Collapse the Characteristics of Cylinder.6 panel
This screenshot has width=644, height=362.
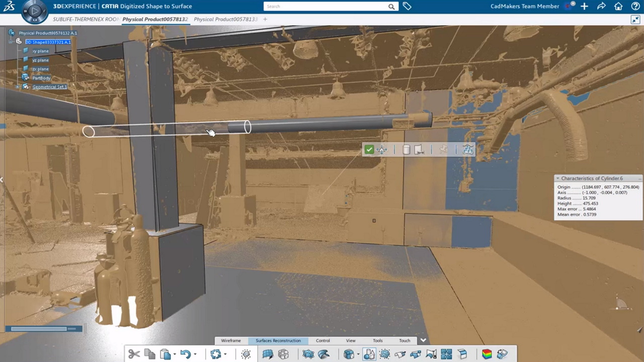(557, 178)
